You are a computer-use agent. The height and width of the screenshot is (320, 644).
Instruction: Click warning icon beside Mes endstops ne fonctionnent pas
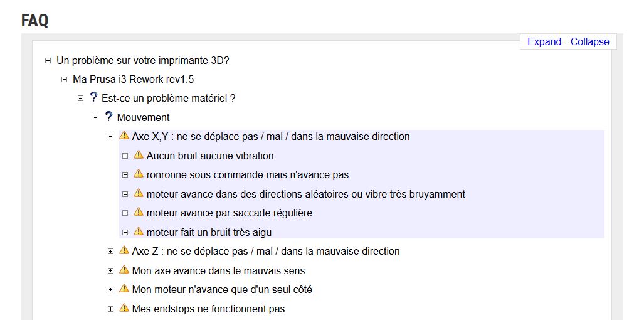(124, 308)
